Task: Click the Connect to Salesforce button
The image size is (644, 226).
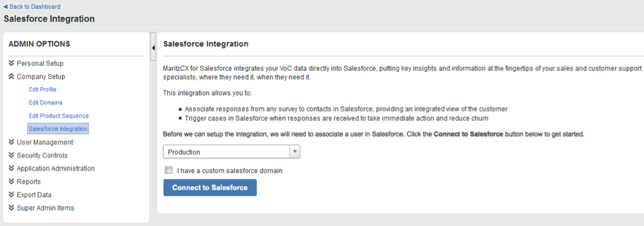Action: pyautogui.click(x=210, y=188)
